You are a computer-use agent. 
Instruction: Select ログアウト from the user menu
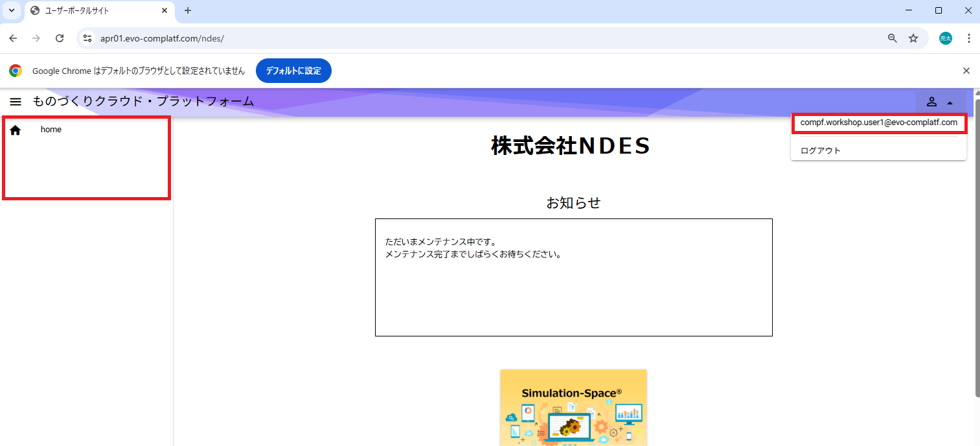coord(821,150)
